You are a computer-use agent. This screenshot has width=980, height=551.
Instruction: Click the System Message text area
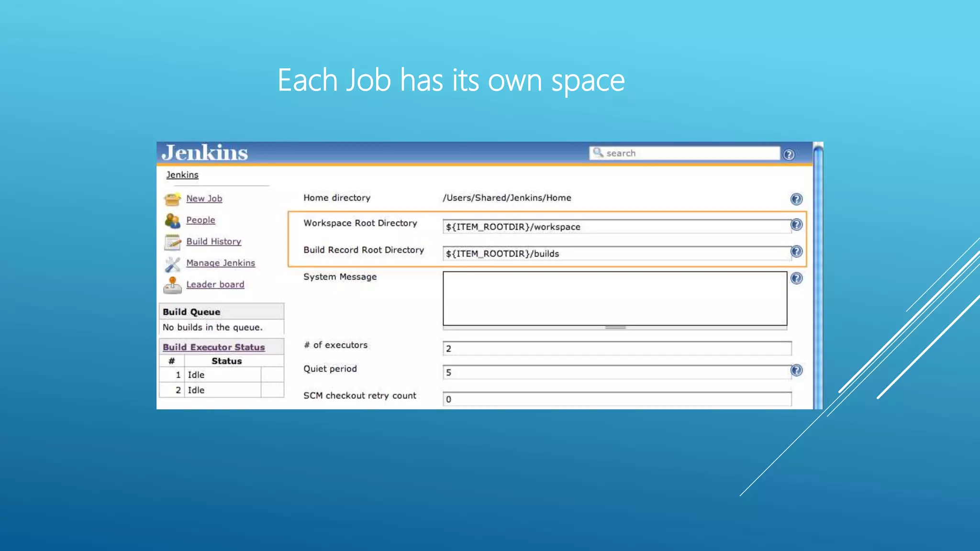[615, 298]
